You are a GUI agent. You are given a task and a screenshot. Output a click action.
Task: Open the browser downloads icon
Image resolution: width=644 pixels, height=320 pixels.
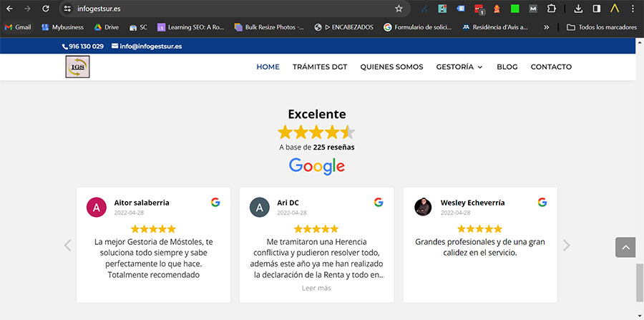point(578,9)
